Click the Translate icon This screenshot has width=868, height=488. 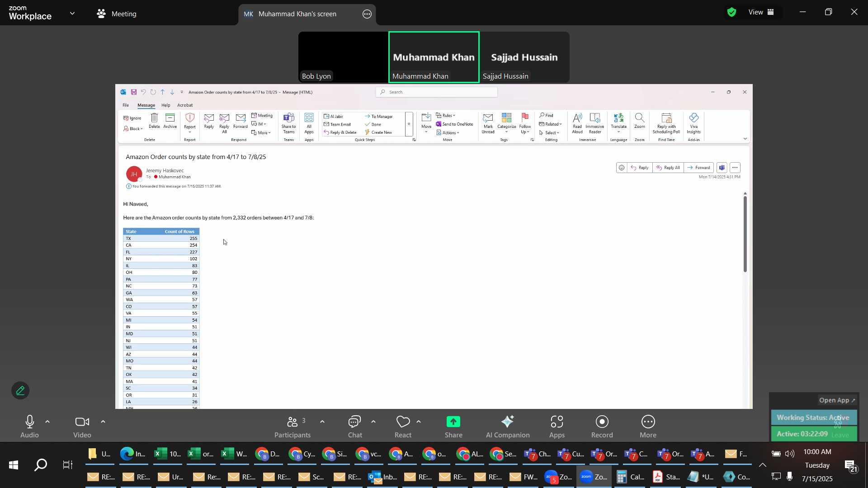tap(619, 122)
